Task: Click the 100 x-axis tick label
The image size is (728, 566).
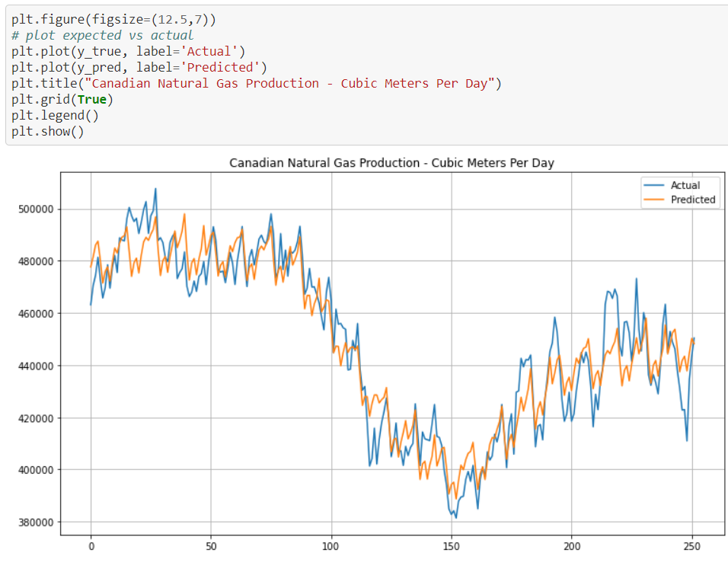Action: [x=330, y=546]
